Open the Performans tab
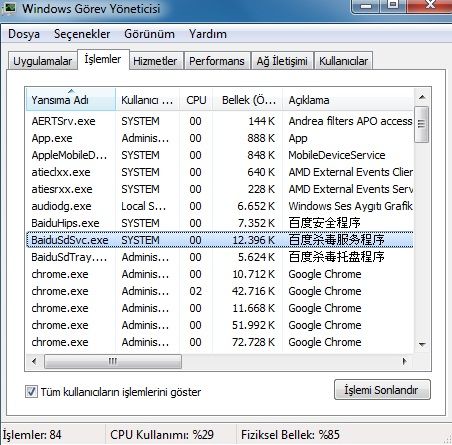This screenshot has height=445, width=452. [x=217, y=61]
